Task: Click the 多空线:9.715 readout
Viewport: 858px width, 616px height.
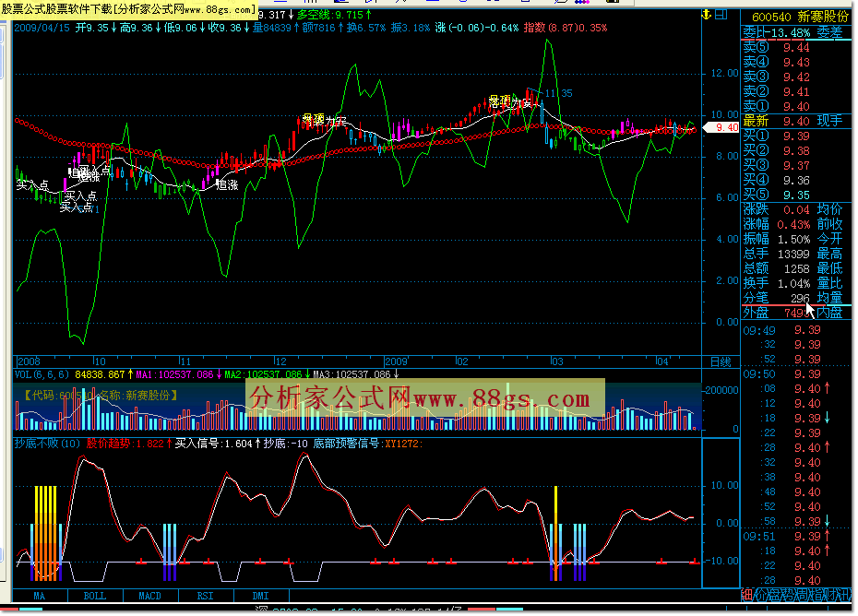Action: [334, 15]
